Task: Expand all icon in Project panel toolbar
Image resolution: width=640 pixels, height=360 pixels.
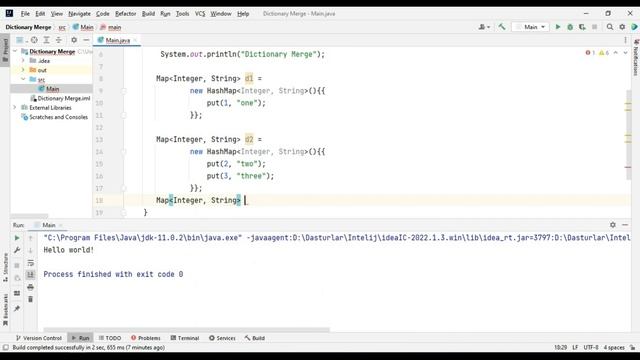Action: (x=47, y=40)
